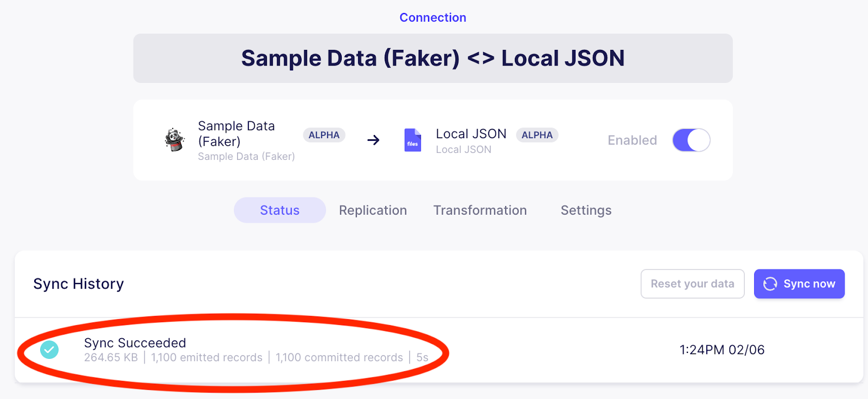Select the Local JSON destination name
The image size is (868, 399).
[x=471, y=134]
